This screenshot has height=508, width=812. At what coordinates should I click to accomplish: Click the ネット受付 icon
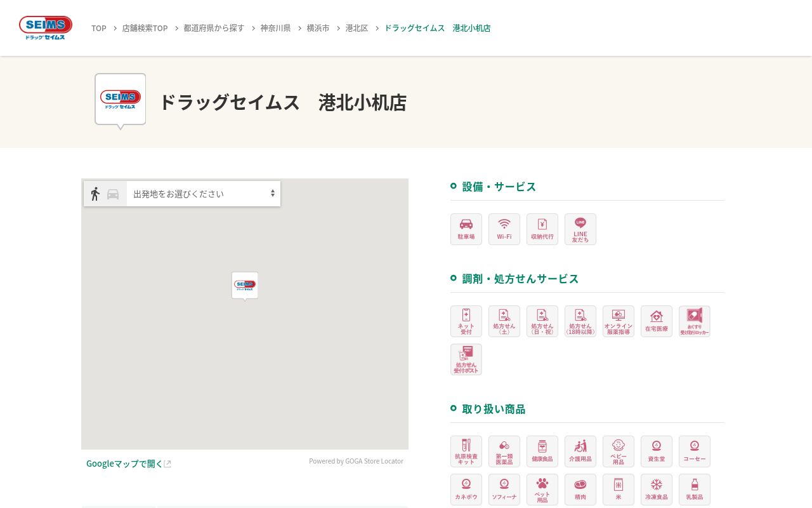coord(466,321)
